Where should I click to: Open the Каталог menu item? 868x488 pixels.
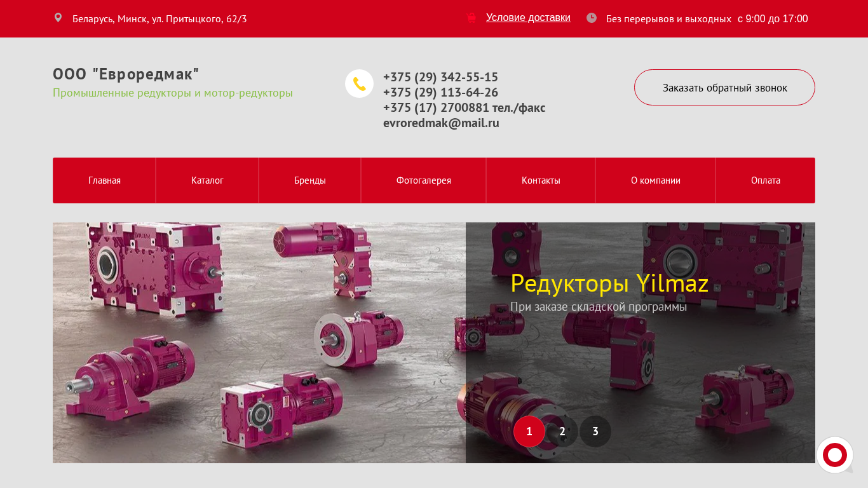pos(207,180)
